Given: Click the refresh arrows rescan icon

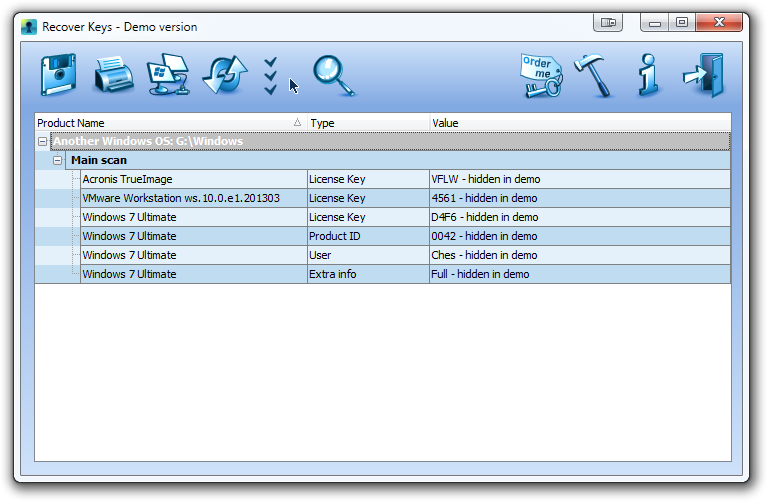Looking at the screenshot, I should point(225,75).
